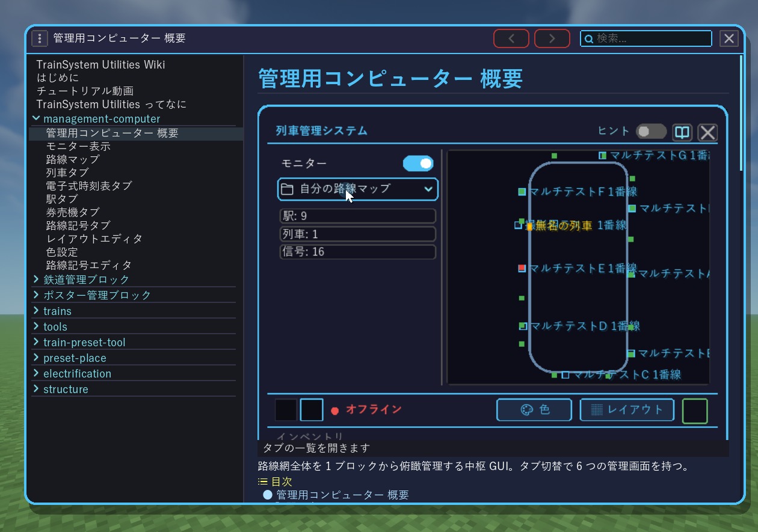
Task: Click the folder icon in route map dropdown
Action: [288, 189]
